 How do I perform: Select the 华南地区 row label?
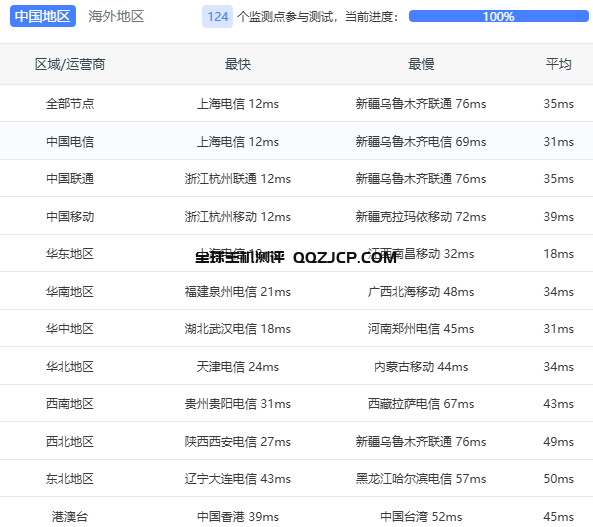click(x=70, y=291)
